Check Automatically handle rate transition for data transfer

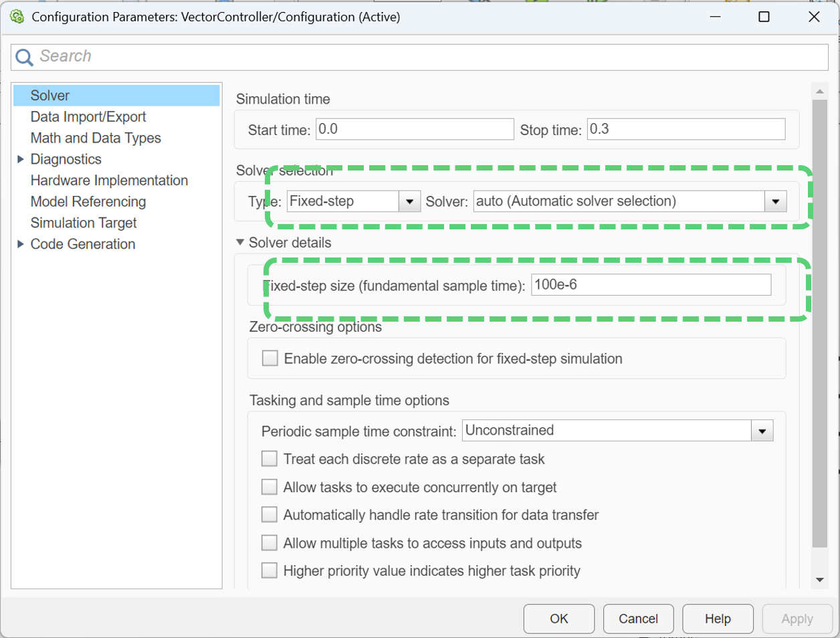[270, 515]
